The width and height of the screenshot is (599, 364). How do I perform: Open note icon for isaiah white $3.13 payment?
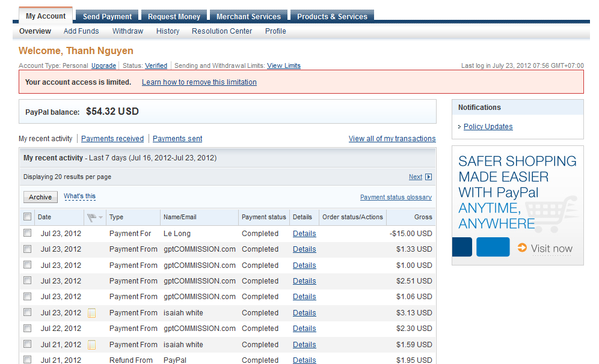[91, 313]
